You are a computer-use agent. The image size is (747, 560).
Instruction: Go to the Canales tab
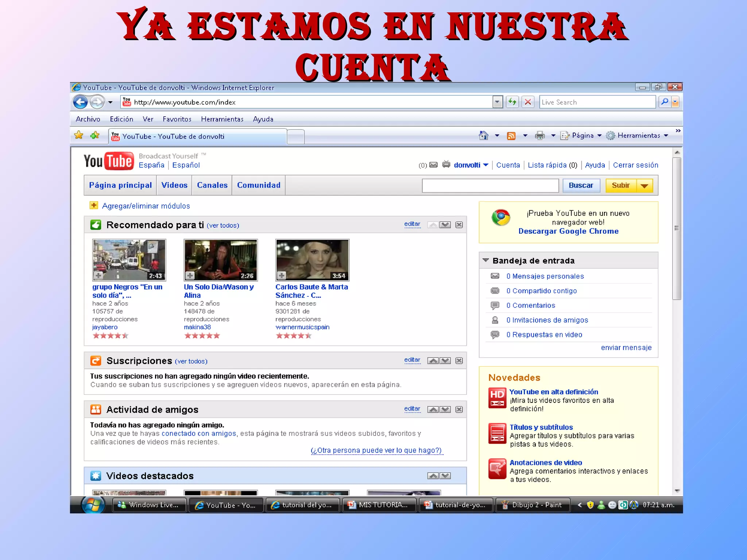coord(212,185)
